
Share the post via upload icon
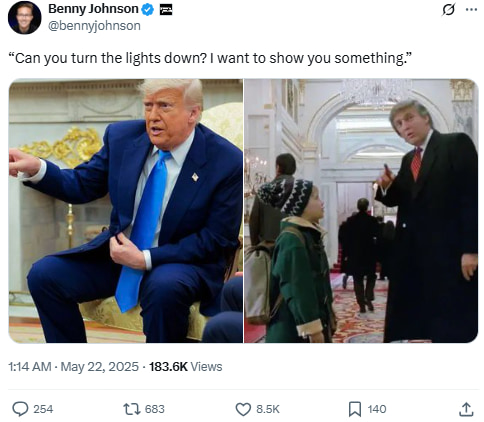[x=466, y=409]
